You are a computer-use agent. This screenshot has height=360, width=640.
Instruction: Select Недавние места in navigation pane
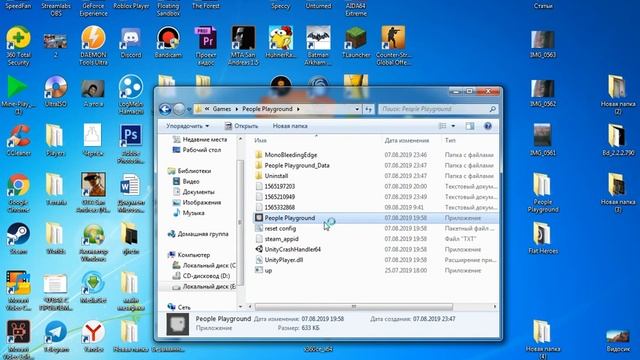(x=199, y=140)
